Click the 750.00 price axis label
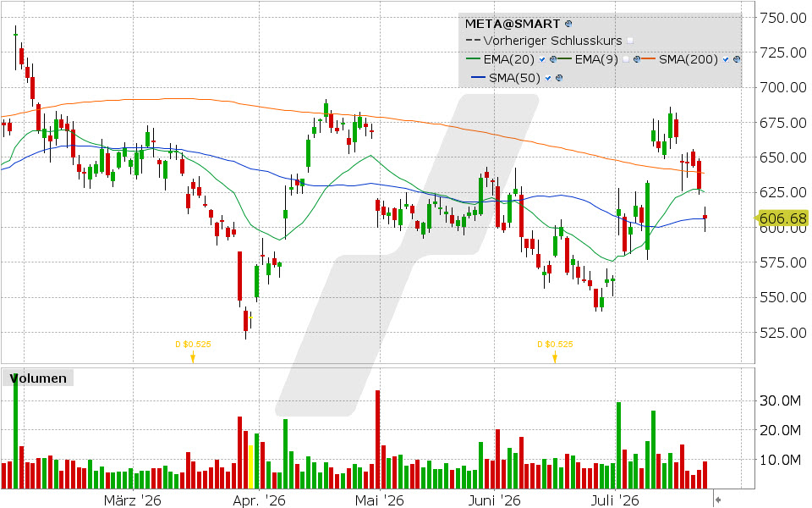This screenshot has width=812, height=508. [782, 18]
